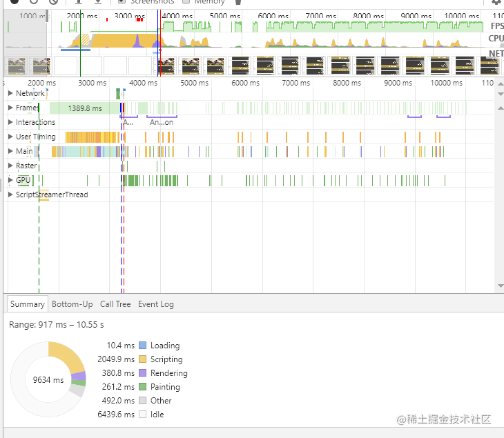Grab the overview left selection handle
Image resolution: width=504 pixels, height=438 pixels.
(x=47, y=17)
